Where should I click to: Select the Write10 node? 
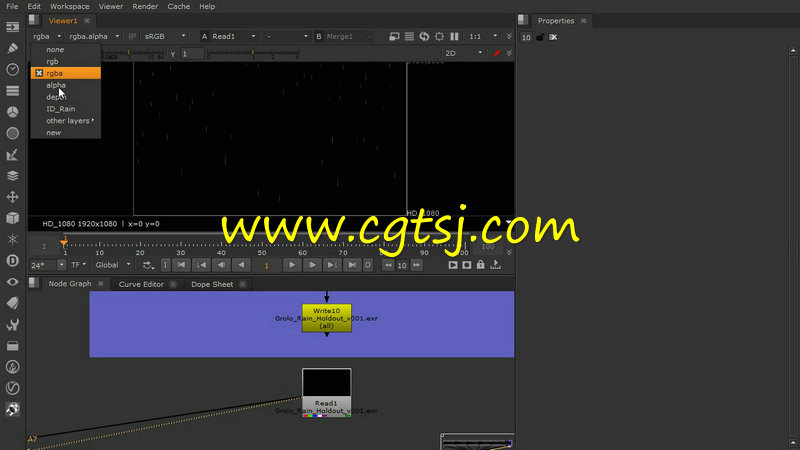tap(327, 318)
